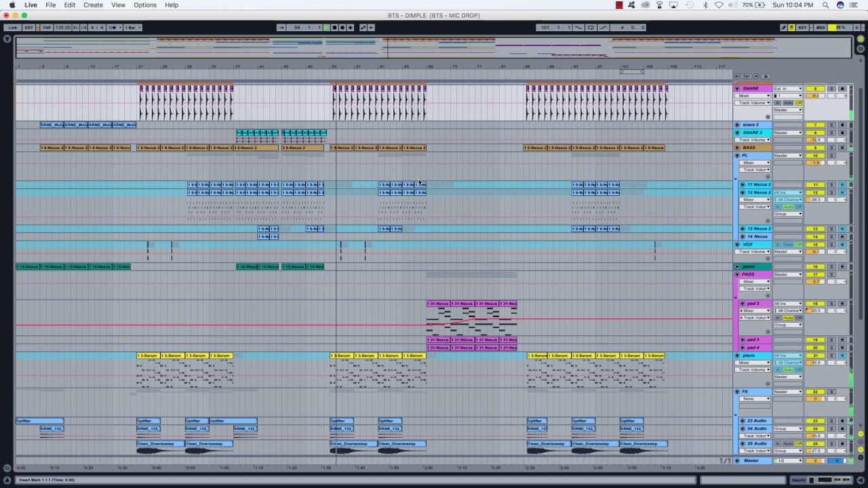868x488 pixels.
Task: Click the tempo field 135.00
Action: tap(62, 28)
